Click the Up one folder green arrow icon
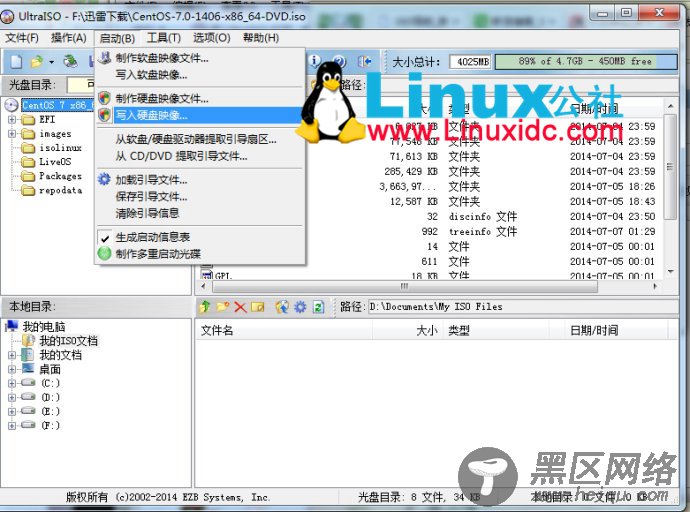This screenshot has width=690, height=512. tap(205, 307)
